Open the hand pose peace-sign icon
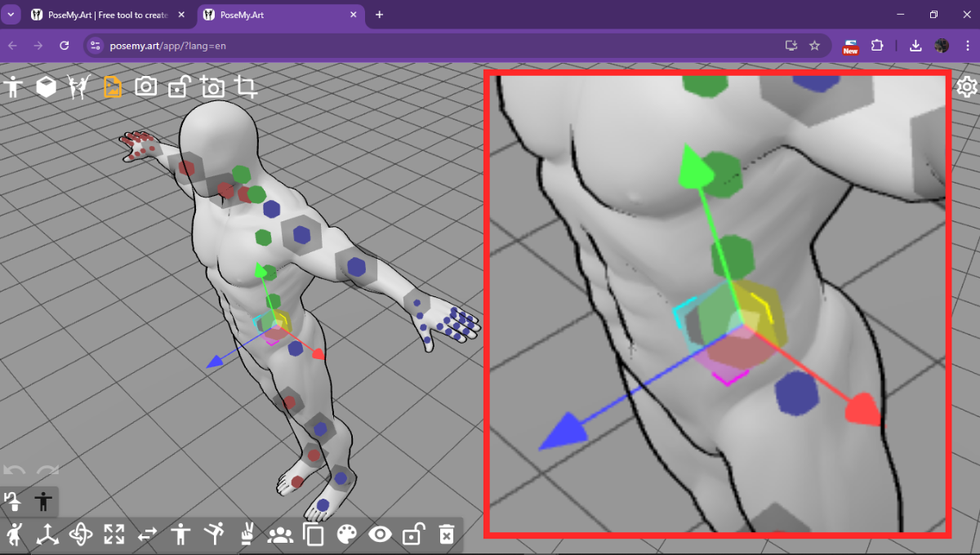Image resolution: width=980 pixels, height=555 pixels. coord(246,535)
